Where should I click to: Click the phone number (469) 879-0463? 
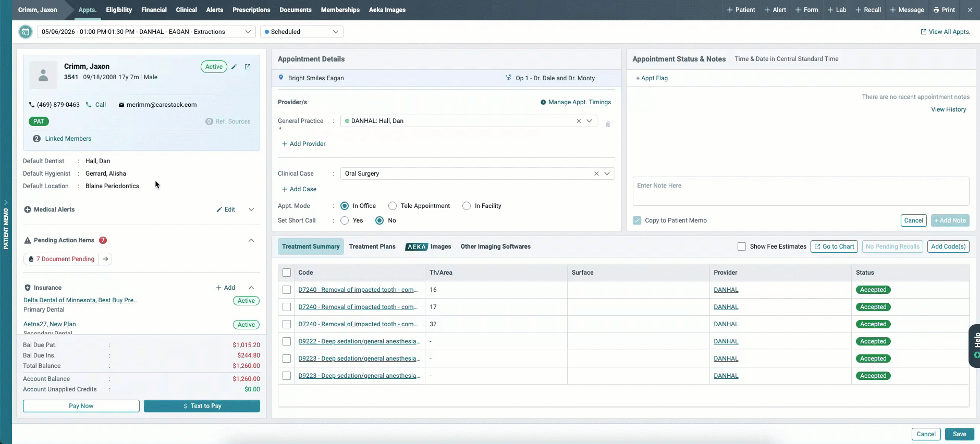[x=58, y=105]
